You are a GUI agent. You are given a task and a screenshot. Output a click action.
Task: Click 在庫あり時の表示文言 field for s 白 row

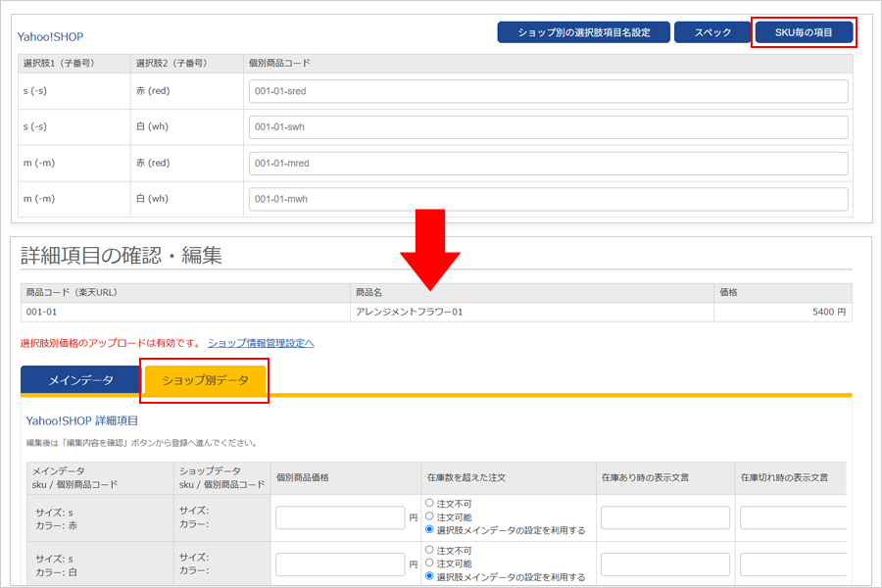[x=664, y=564]
